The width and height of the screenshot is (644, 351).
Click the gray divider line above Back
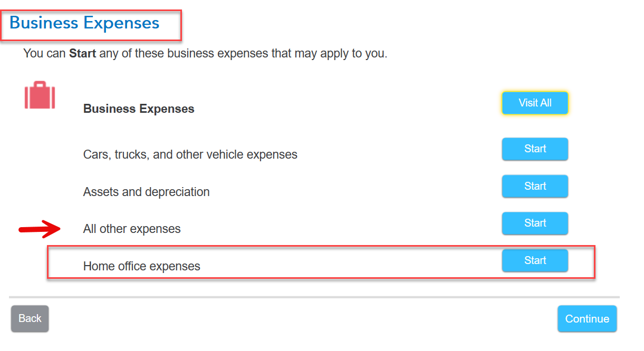pyautogui.click(x=314, y=297)
